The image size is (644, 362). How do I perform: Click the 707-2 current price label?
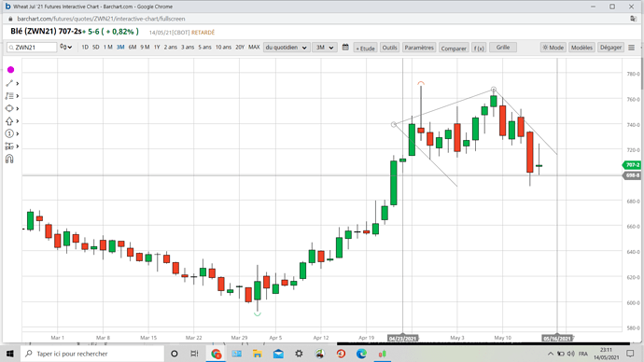coord(632,165)
